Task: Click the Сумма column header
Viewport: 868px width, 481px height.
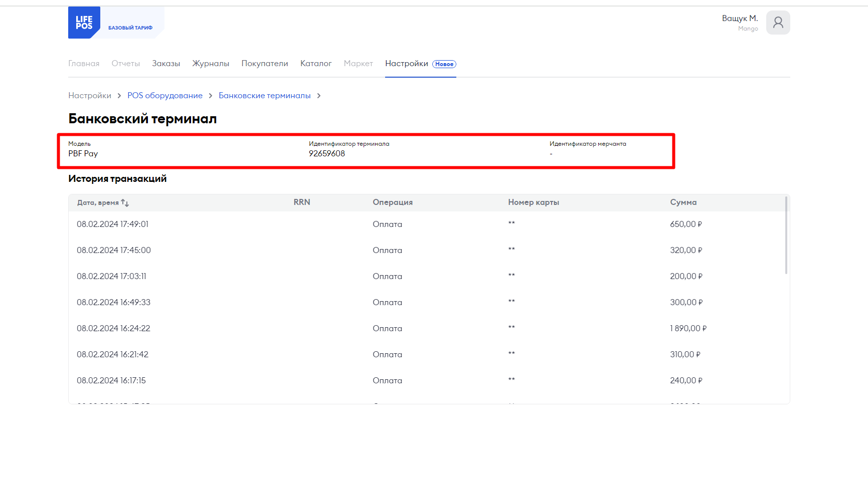Action: click(683, 202)
